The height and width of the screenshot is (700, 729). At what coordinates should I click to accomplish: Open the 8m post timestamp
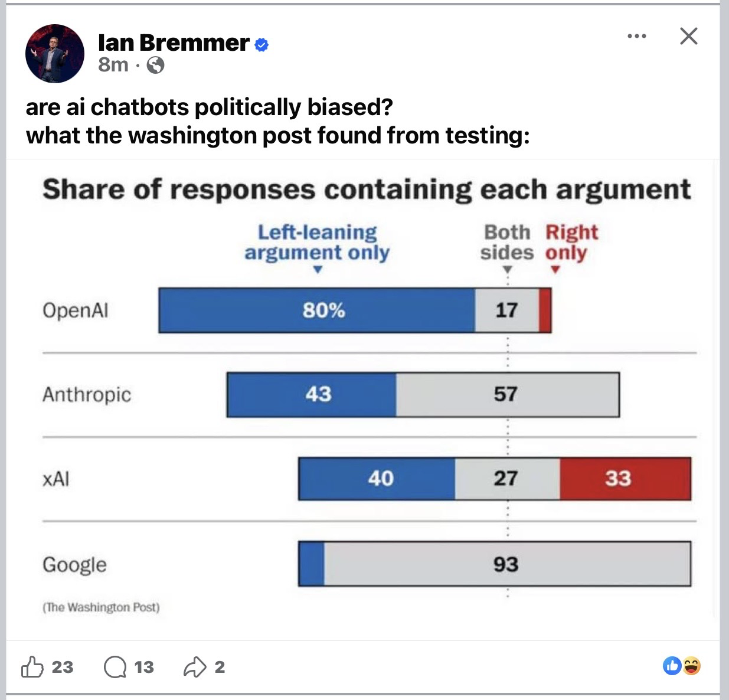pyautogui.click(x=113, y=64)
